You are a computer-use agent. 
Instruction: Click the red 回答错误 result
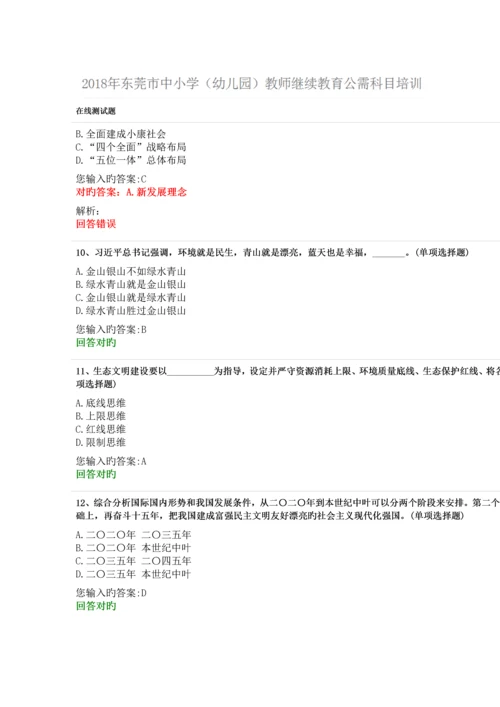(96, 224)
